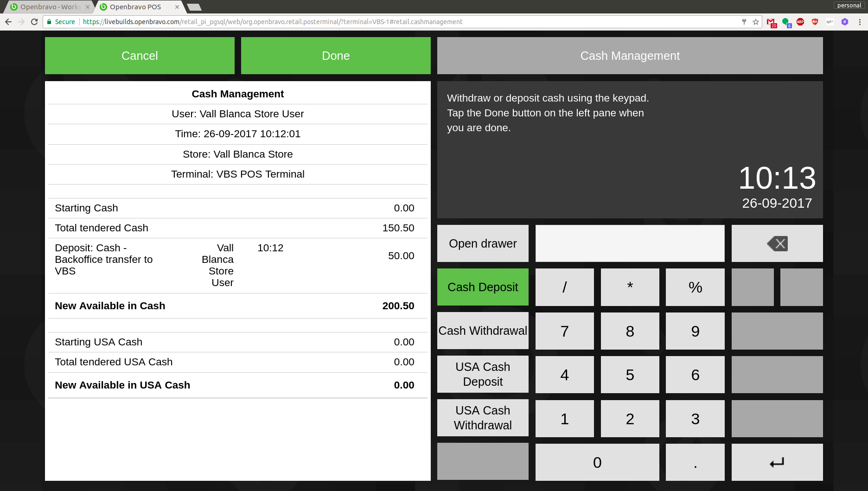868x491 pixels.
Task: Tap keypad digit 4
Action: [x=564, y=375]
